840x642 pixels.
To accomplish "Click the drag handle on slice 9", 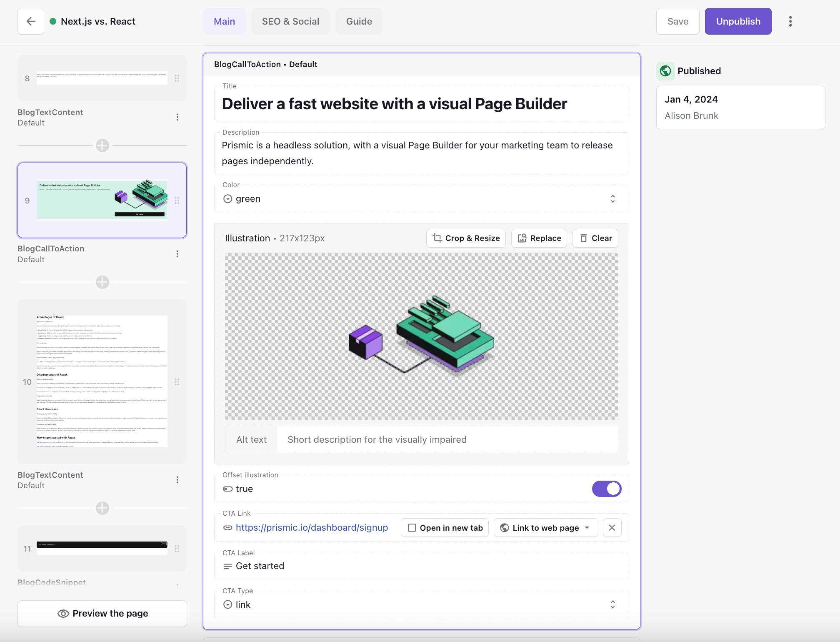I will click(x=177, y=201).
